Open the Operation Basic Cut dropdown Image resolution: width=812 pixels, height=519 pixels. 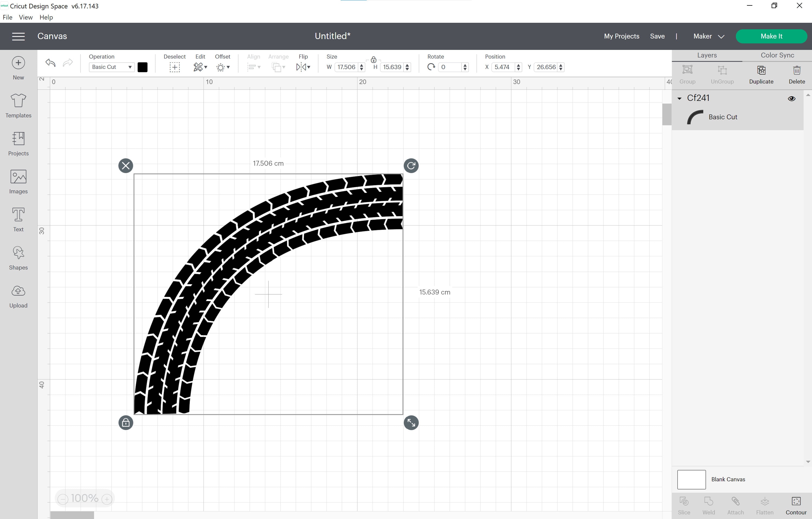(111, 67)
